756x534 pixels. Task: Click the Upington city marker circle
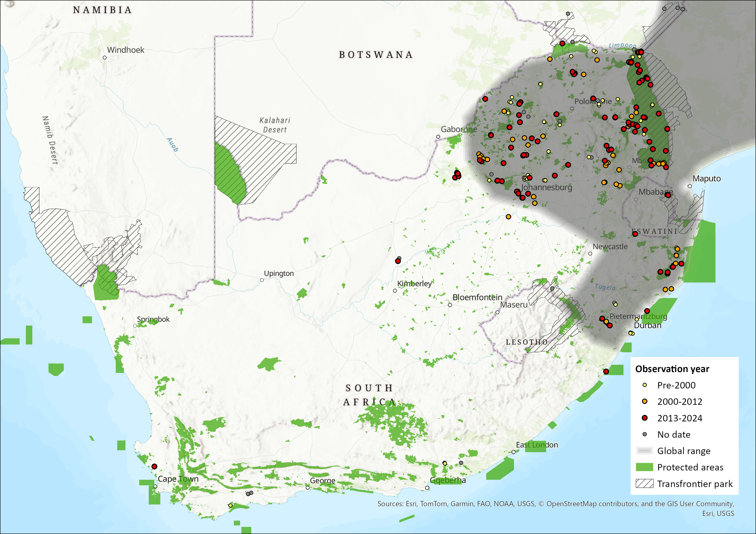[262, 280]
